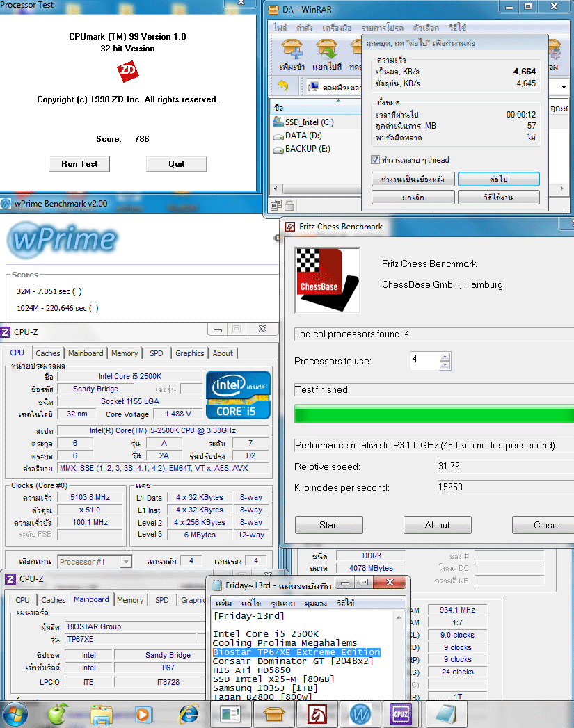Open the WinRAR เครื่องมือ tools menu

click(x=337, y=28)
